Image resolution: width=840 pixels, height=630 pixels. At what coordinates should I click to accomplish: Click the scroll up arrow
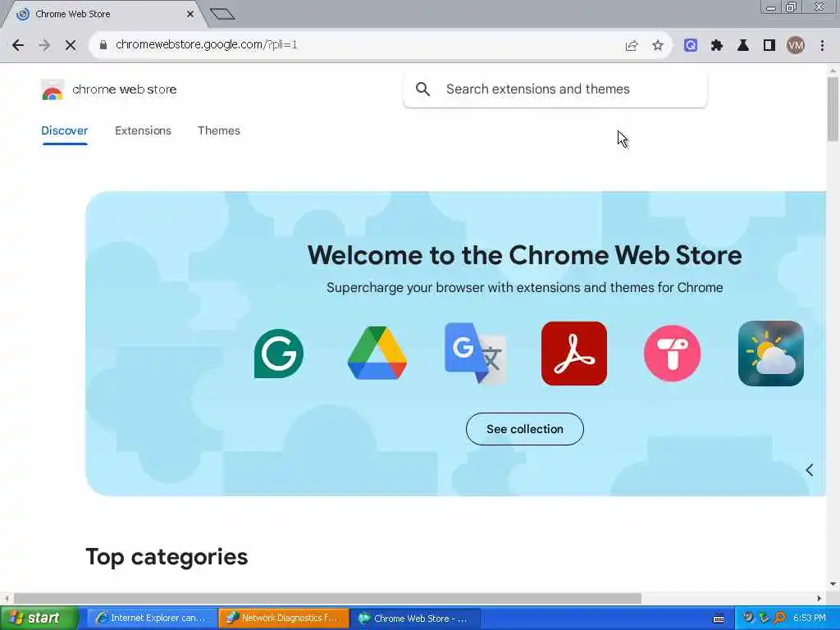(833, 71)
